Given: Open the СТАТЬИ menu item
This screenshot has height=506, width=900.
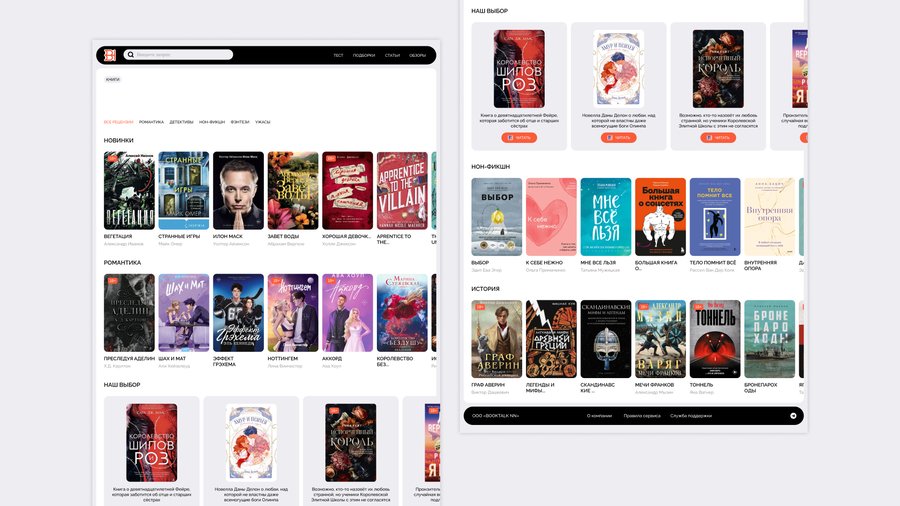Looking at the screenshot, I should (393, 56).
